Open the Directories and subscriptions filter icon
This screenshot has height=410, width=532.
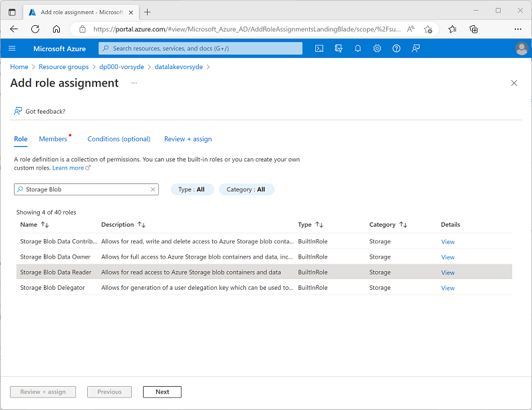click(338, 49)
